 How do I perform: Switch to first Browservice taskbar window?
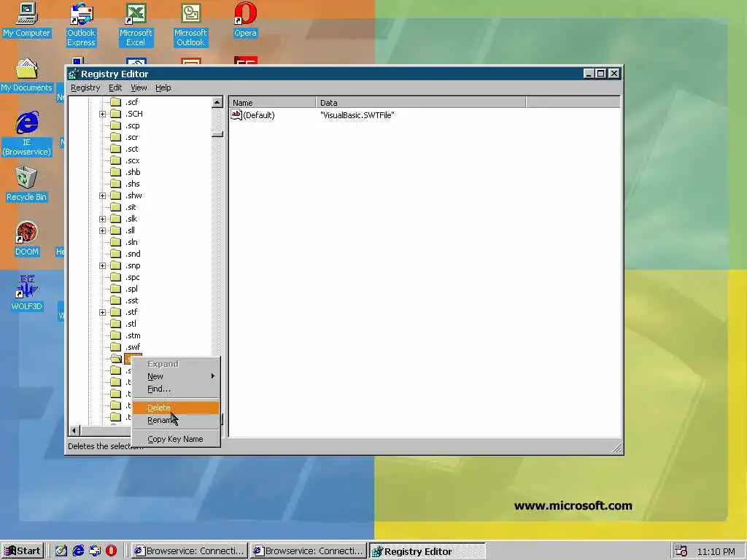click(x=189, y=551)
